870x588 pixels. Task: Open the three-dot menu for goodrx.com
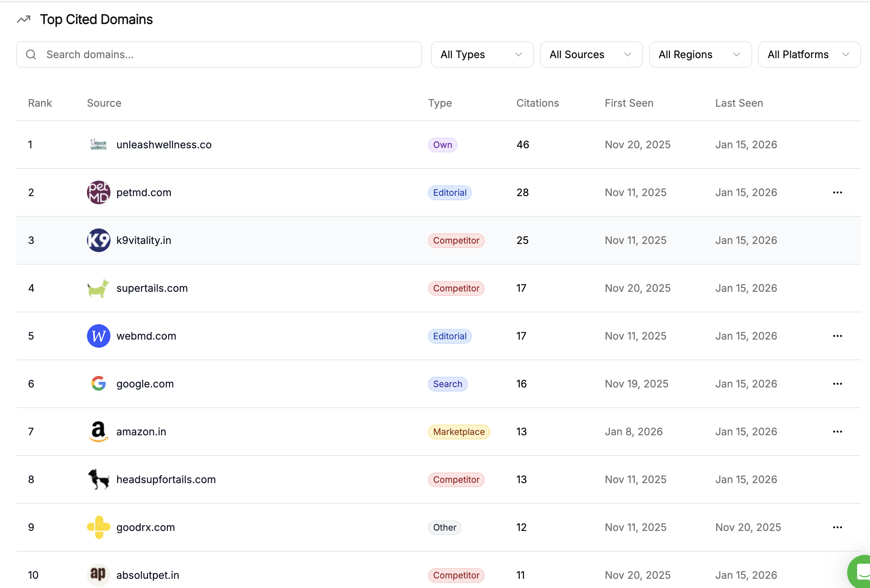[x=837, y=527]
